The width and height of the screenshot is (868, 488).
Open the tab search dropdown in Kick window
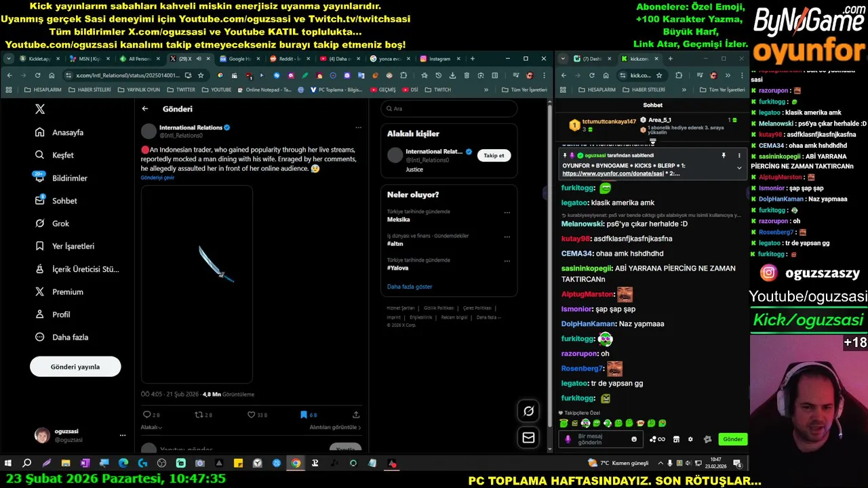(563, 59)
